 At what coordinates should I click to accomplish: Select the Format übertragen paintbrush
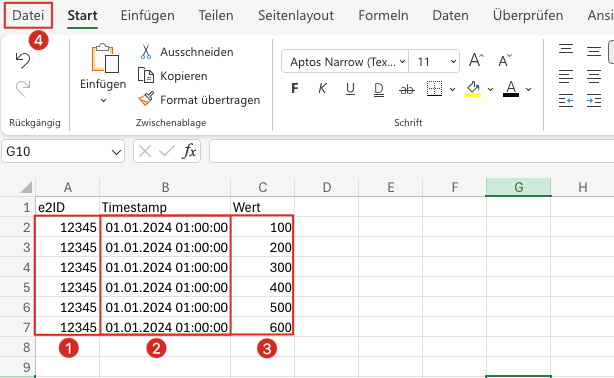(x=146, y=99)
